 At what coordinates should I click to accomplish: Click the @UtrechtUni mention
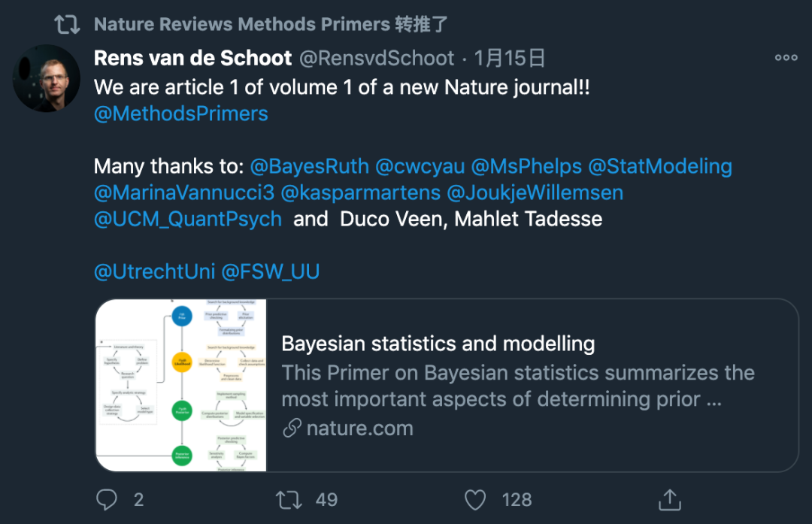(x=154, y=271)
